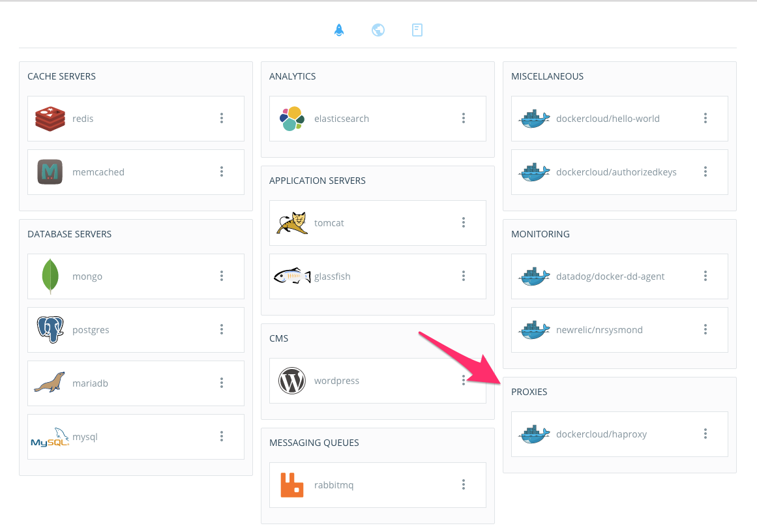
Task: Click the dockercloud/authorizedkeys whale icon
Action: 534,172
